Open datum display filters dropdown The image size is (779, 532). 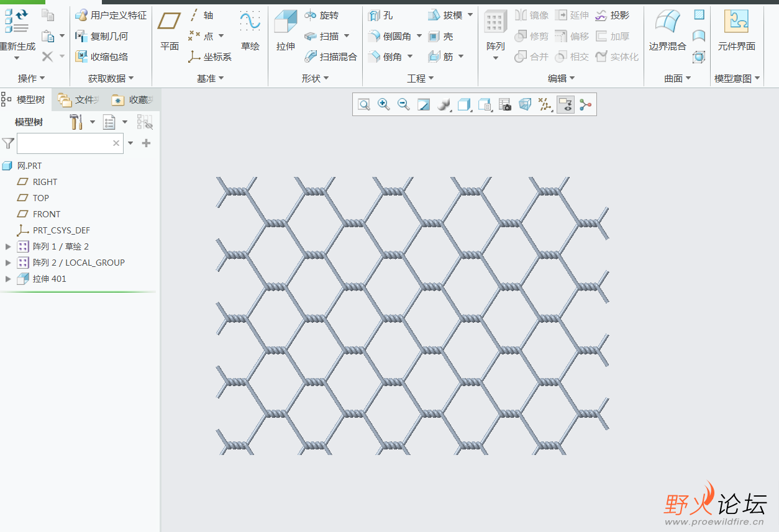pyautogui.click(x=545, y=105)
